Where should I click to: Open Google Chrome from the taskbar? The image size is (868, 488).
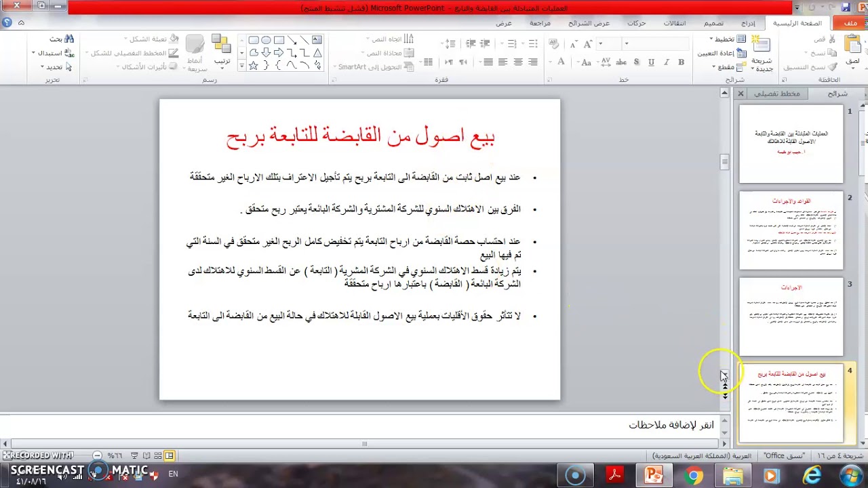pos(693,476)
